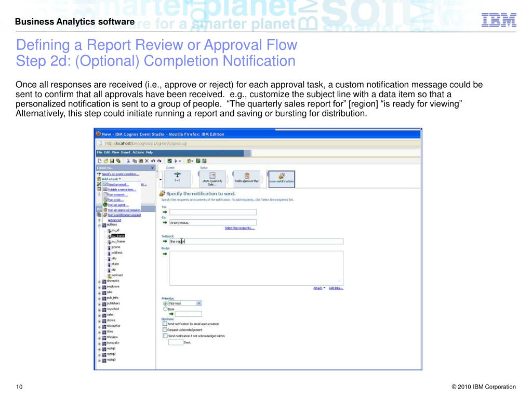Click the Validate green checkmark icon
Viewport: 532px width, 399px height.
click(x=170, y=161)
